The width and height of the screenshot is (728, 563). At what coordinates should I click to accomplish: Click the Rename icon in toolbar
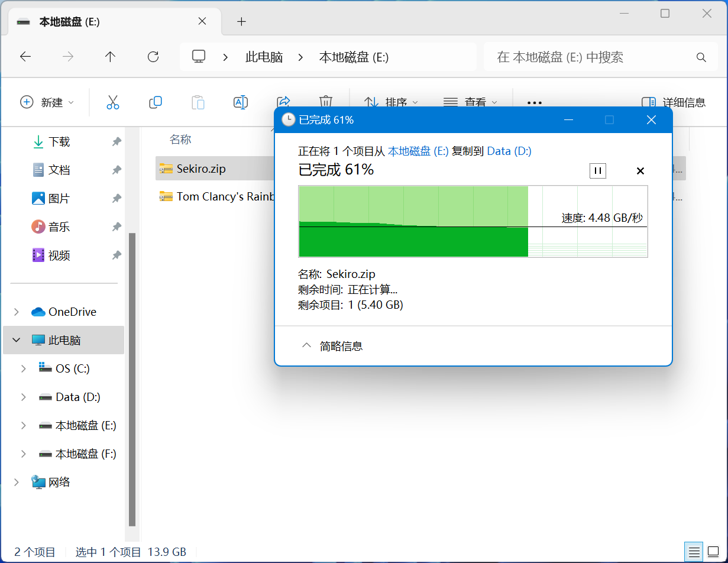(x=240, y=102)
